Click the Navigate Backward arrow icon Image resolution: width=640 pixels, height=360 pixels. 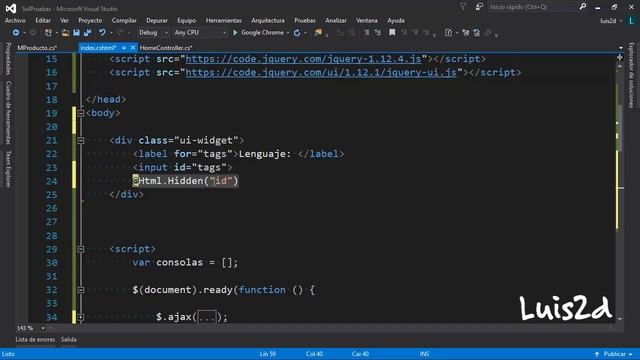(x=16, y=33)
